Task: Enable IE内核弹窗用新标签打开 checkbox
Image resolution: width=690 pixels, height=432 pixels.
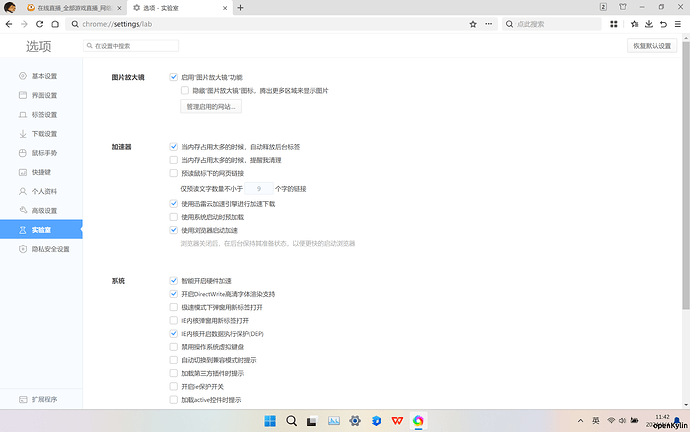Action: 174,320
